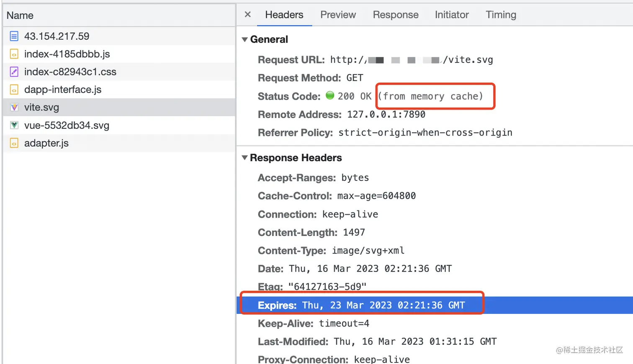Viewport: 633px width, 364px height.
Task: Click the Date header row
Action: [x=435, y=269]
